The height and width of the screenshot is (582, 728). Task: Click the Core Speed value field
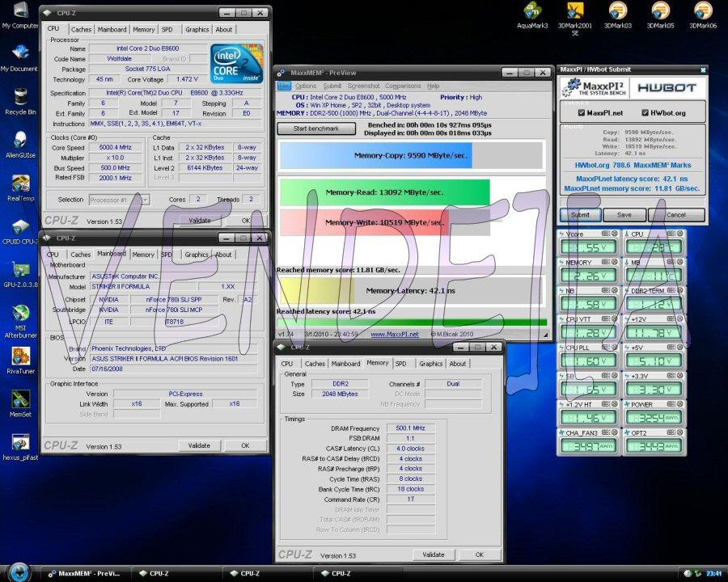click(x=115, y=148)
